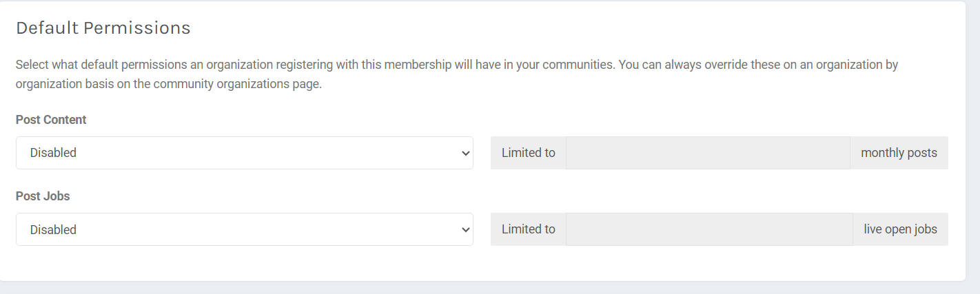This screenshot has width=980, height=294.
Task: Focus the live open jobs limit field
Action: pyautogui.click(x=709, y=229)
